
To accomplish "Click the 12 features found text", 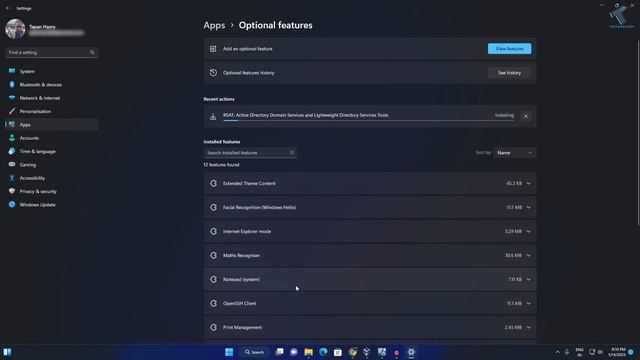I will [x=221, y=165].
